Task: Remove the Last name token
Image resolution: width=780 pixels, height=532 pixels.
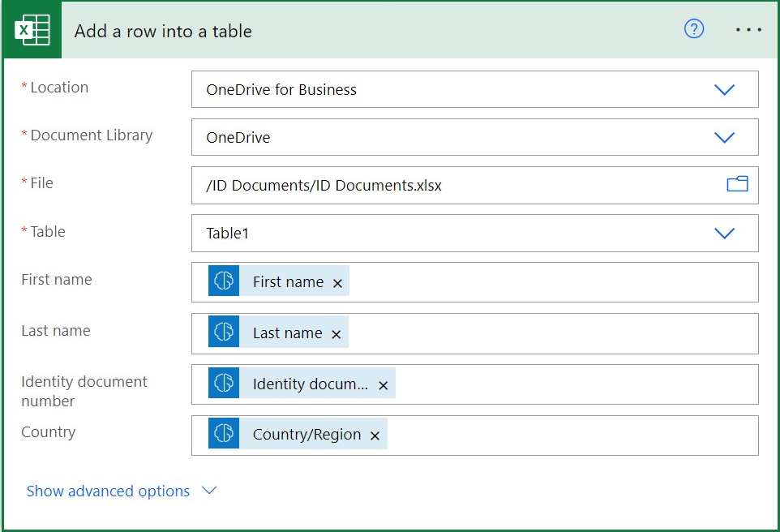Action: tap(335, 332)
